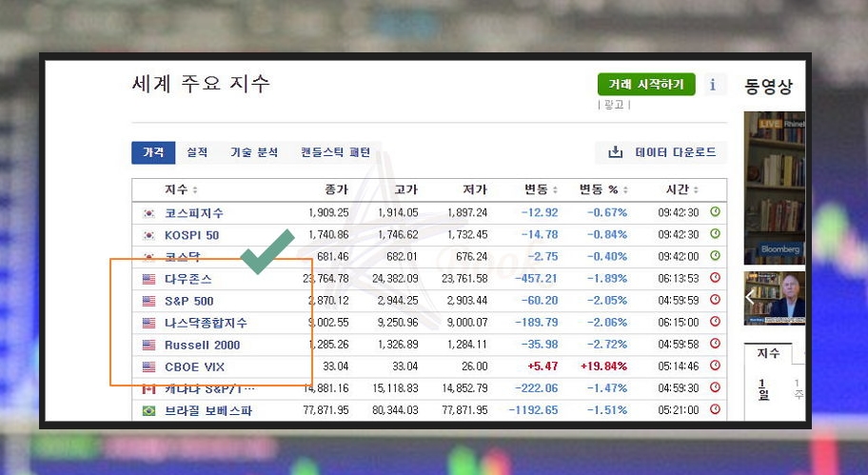Viewport: 868px width, 475px height.
Task: Click the green clock icon in the 코스닥 row
Action: 715,256
